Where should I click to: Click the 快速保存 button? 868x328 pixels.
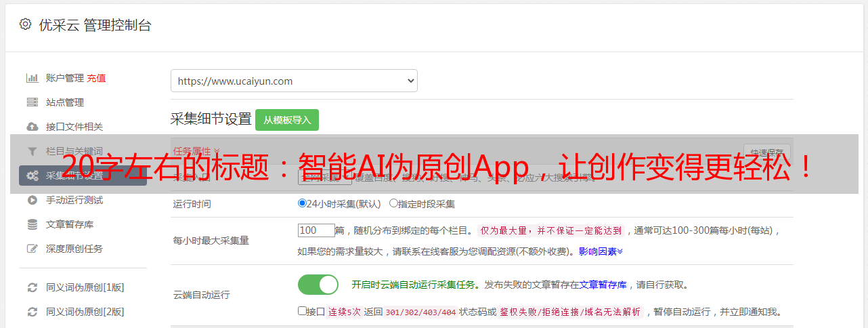pyautogui.click(x=766, y=152)
